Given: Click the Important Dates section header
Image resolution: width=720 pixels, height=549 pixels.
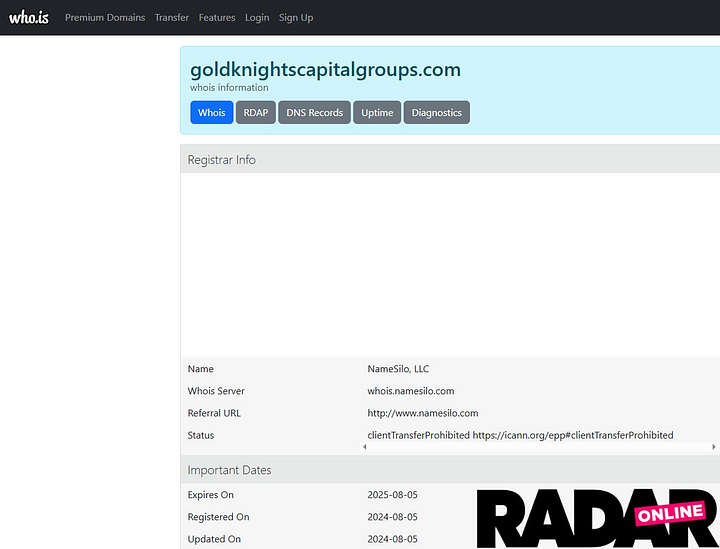Looking at the screenshot, I should (450, 470).
